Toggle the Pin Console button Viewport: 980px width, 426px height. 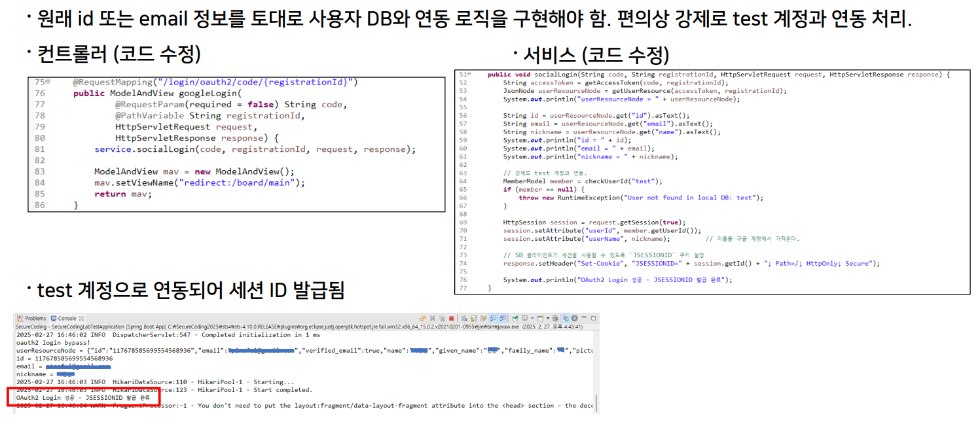click(x=515, y=319)
